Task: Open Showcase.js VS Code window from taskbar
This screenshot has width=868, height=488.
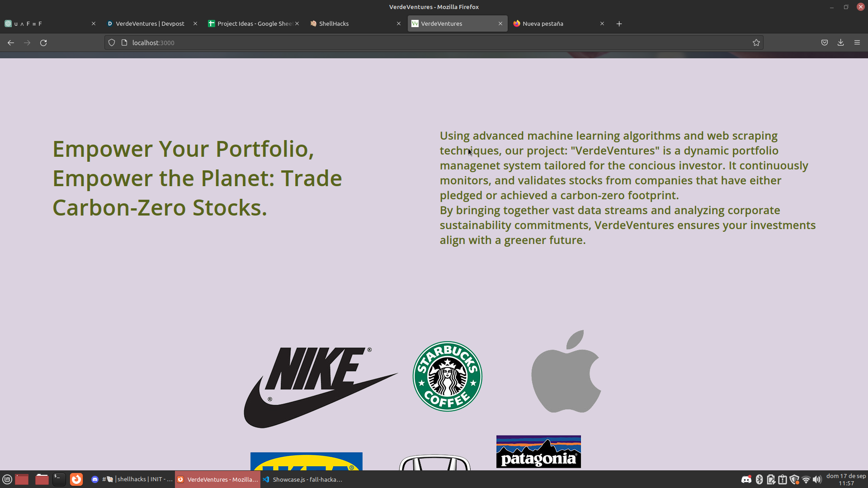Action: [303, 479]
